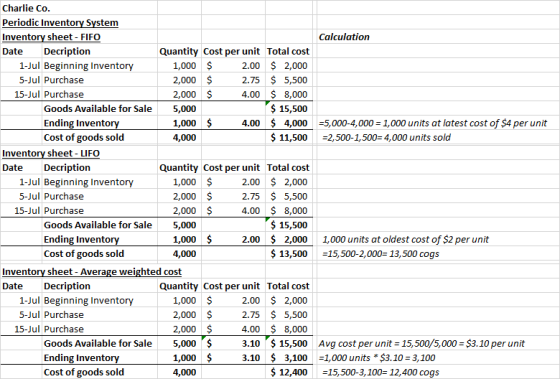Select the FIFO "15-Jul" date cell
This screenshot has height=379, width=560.
click(x=27, y=95)
